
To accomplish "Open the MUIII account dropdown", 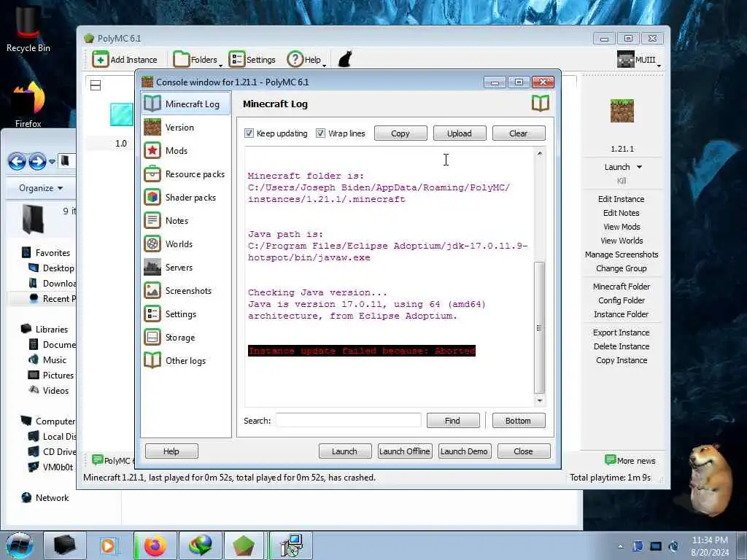I will coord(639,60).
